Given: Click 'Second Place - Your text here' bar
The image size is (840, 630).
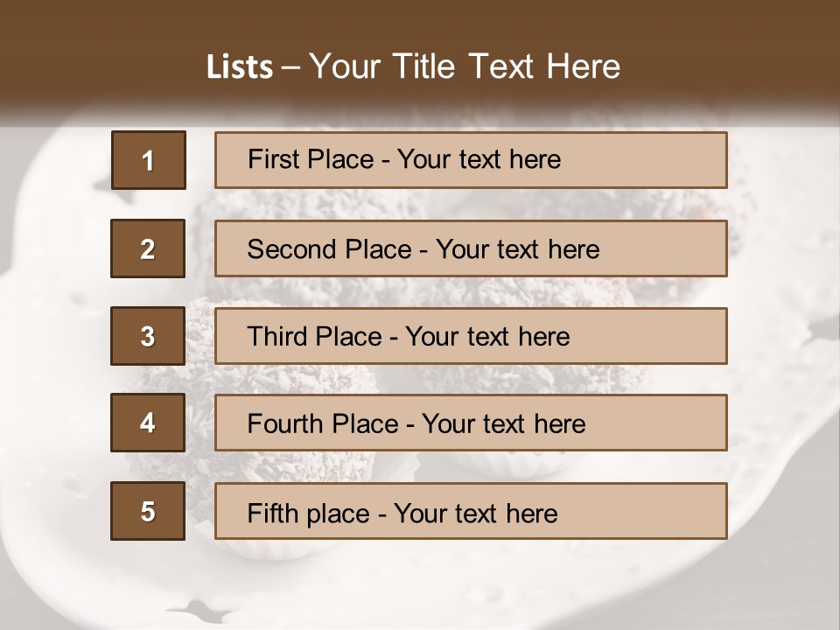Looking at the screenshot, I should click(471, 248).
